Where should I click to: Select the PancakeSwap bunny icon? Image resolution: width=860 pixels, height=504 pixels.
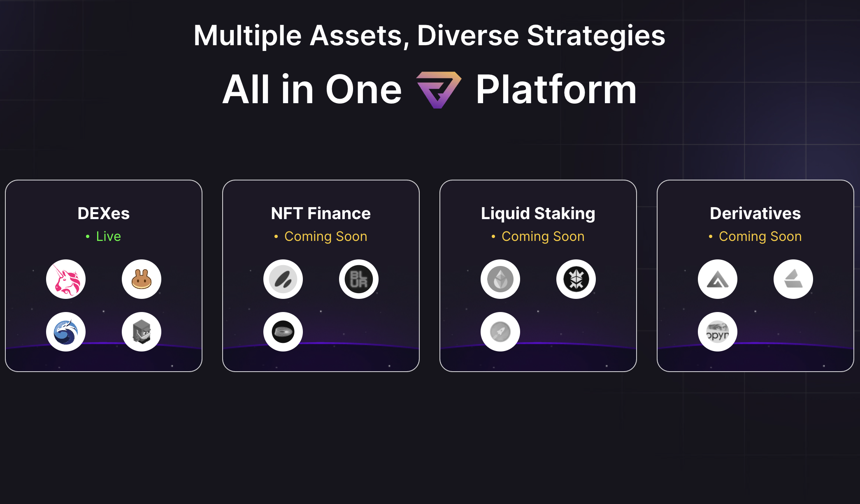pyautogui.click(x=142, y=279)
